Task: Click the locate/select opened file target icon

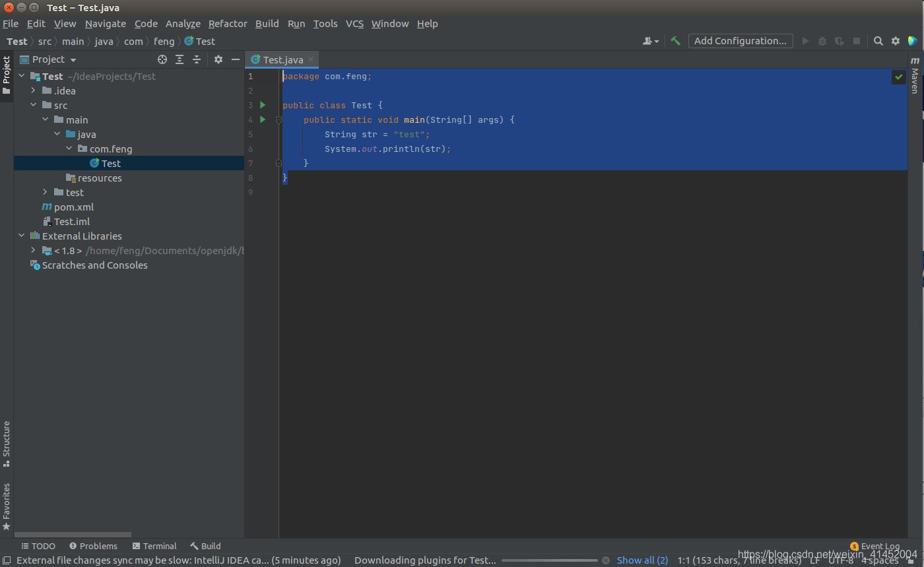Action: (x=162, y=59)
